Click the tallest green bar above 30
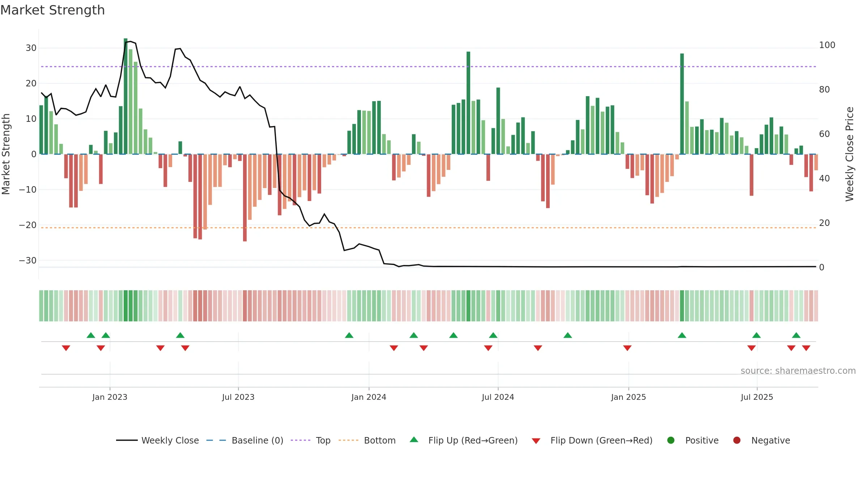Image resolution: width=868 pixels, height=488 pixels. (x=125, y=96)
